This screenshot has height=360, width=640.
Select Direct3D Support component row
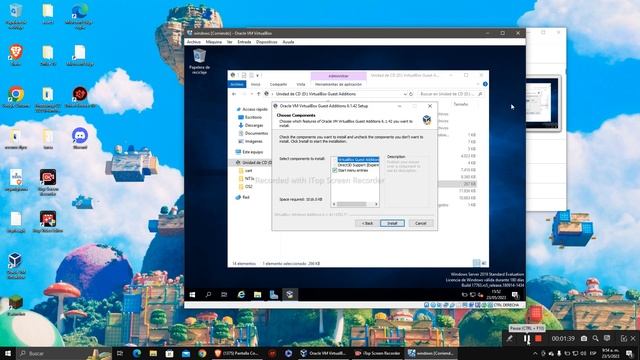point(358,165)
